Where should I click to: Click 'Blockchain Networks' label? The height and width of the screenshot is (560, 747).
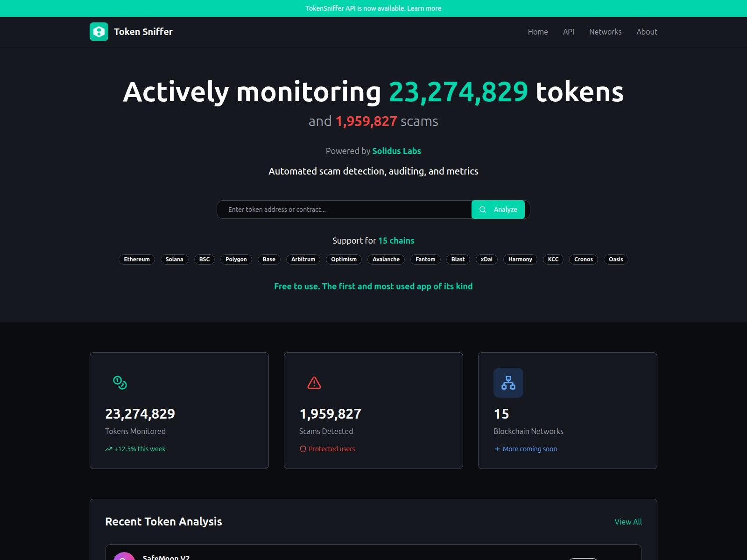[x=529, y=431]
